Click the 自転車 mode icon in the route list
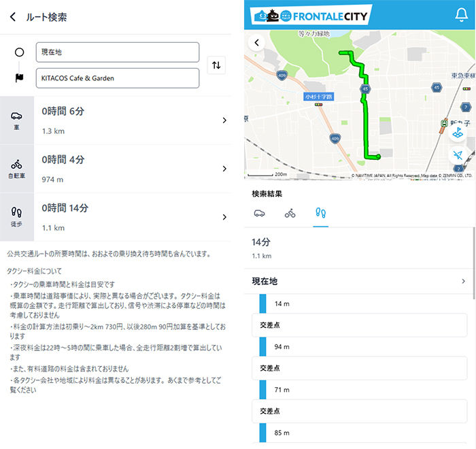476x449 pixels. point(16,168)
